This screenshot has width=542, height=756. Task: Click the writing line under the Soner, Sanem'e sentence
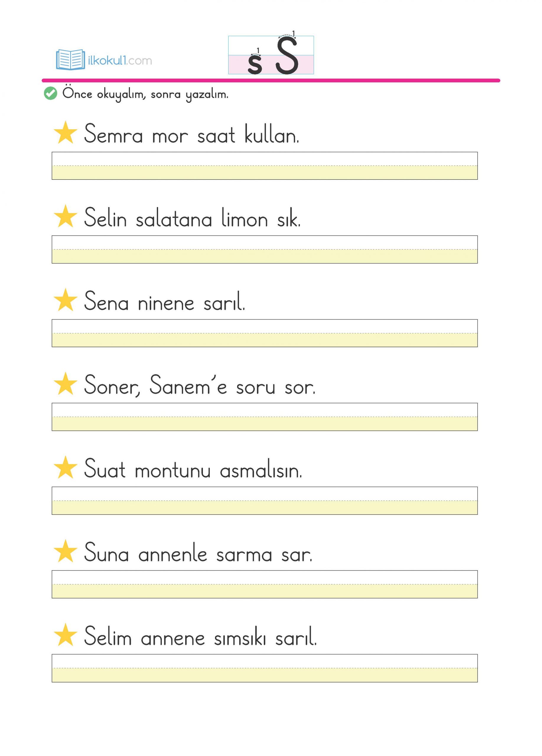(x=264, y=417)
